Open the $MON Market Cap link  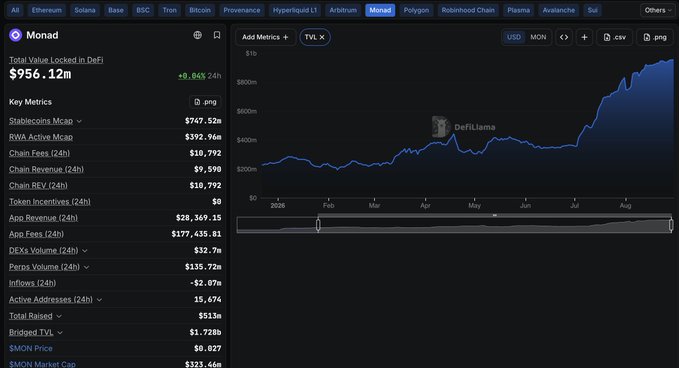tap(42, 365)
